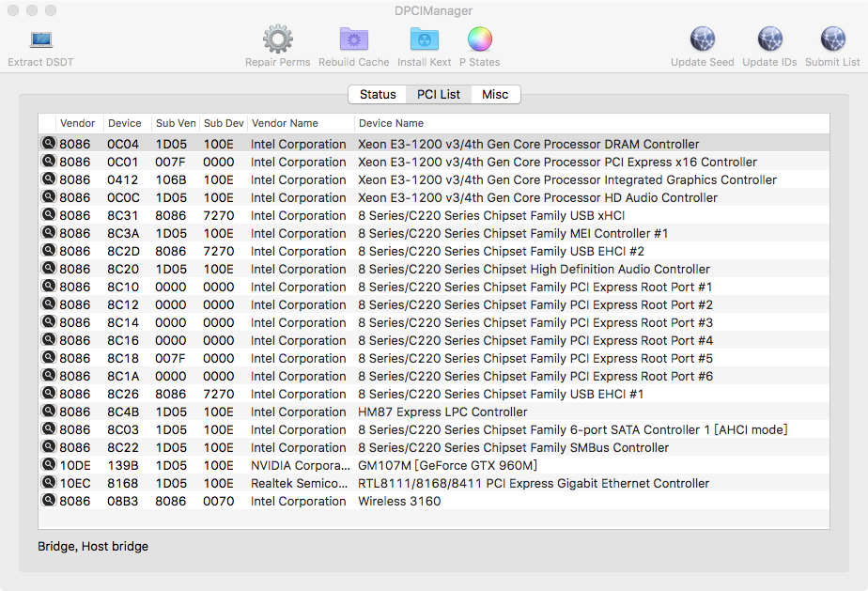Screen dimensions: 868x591
Task: Click Update IDs globe icon
Action: point(769,39)
